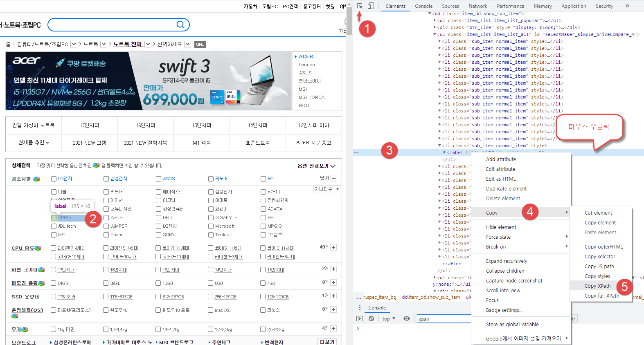Click the Acer Swift 3 banner image
The width and height of the screenshot is (644, 345).
(x=149, y=81)
